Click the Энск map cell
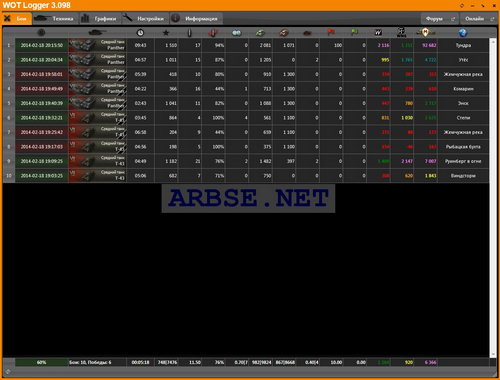The height and width of the screenshot is (380, 500). (x=463, y=103)
